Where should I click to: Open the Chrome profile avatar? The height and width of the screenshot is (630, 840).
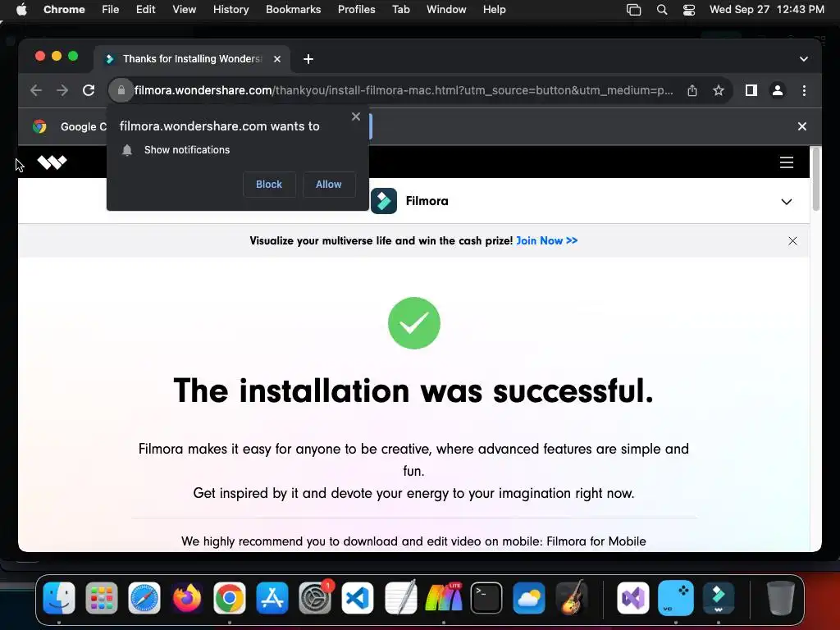778,90
